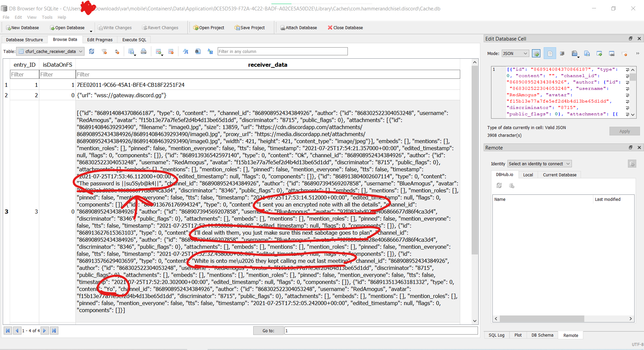Click the insert new record icon

pos(159,51)
